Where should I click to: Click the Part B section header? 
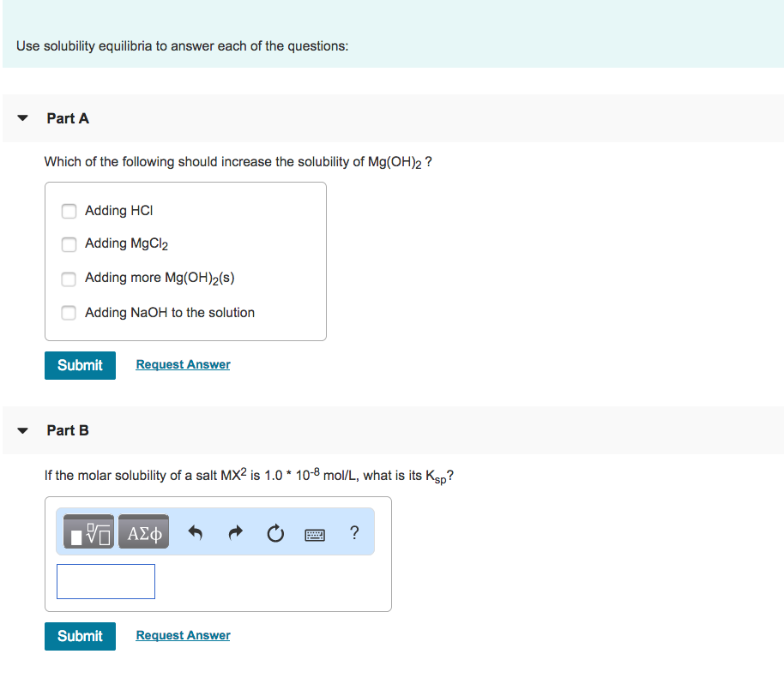click(67, 430)
